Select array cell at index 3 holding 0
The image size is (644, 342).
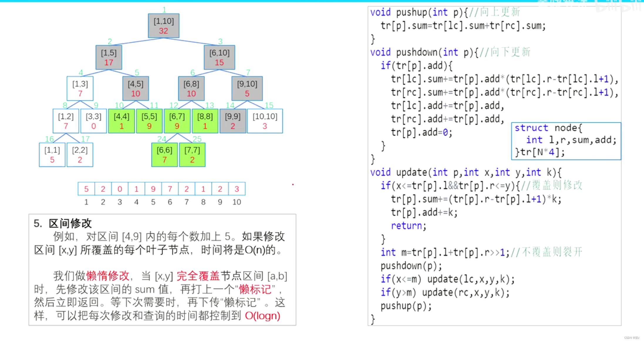click(x=120, y=189)
